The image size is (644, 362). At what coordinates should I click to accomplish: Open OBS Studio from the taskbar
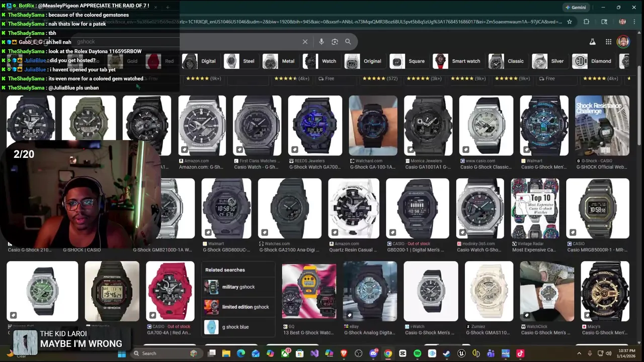[x=359, y=353]
